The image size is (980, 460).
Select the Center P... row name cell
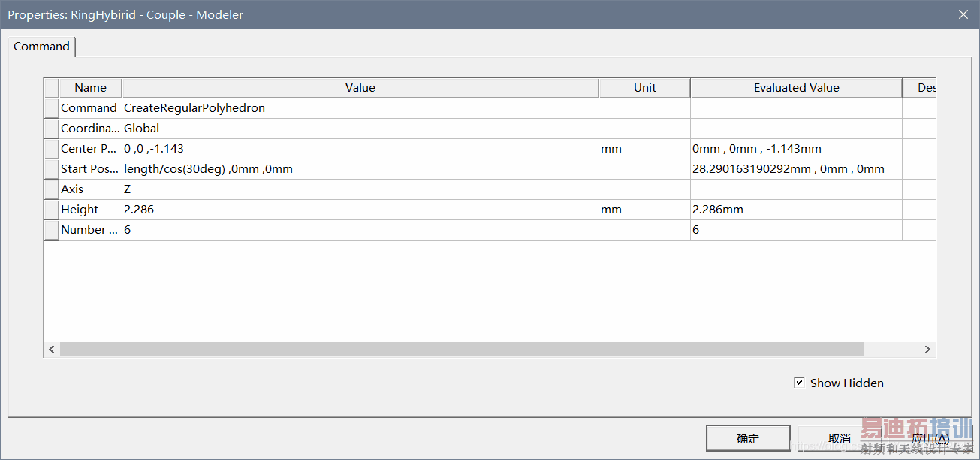point(90,149)
